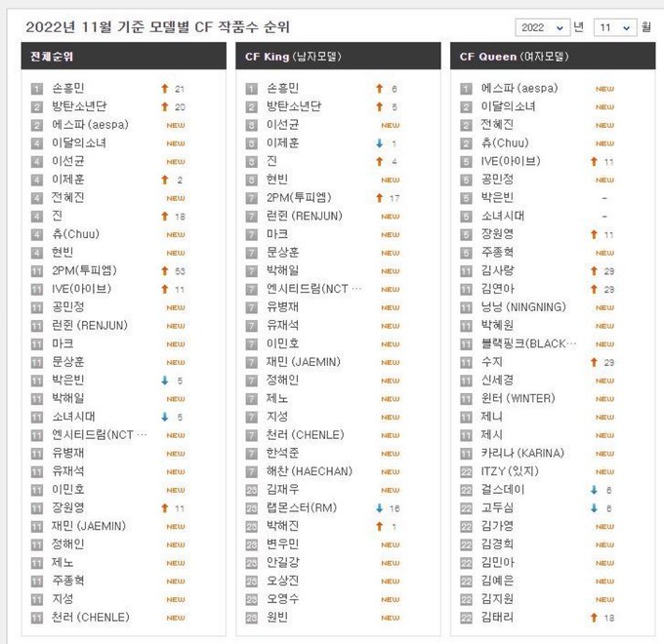Click the up arrow beside 20 for 방탄소년단 in 전체순위
664x644 pixels.
tap(165, 106)
